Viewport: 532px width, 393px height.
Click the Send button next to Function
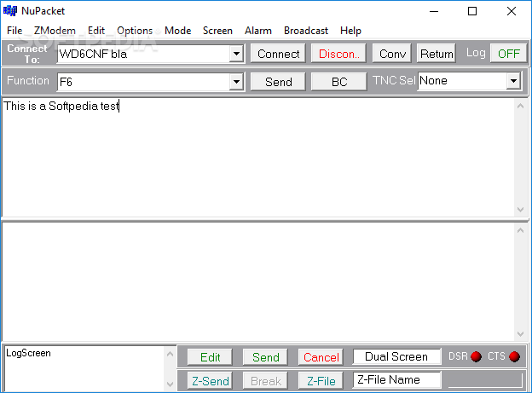pyautogui.click(x=278, y=82)
